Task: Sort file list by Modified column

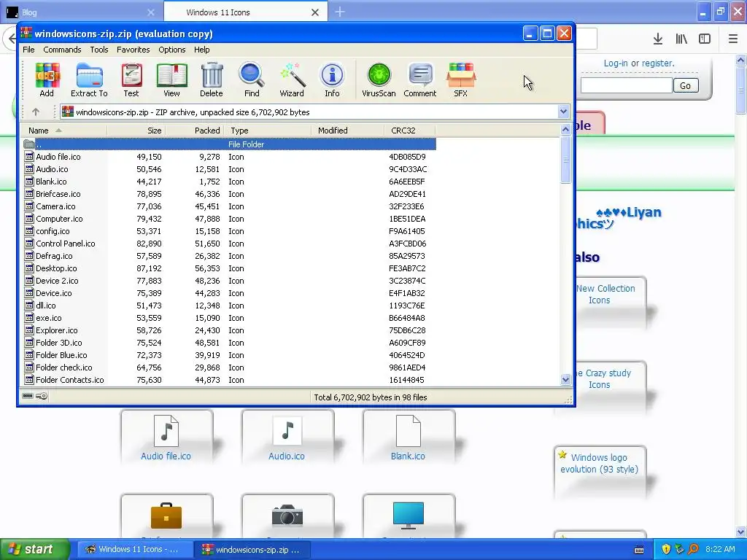Action: coord(348,130)
